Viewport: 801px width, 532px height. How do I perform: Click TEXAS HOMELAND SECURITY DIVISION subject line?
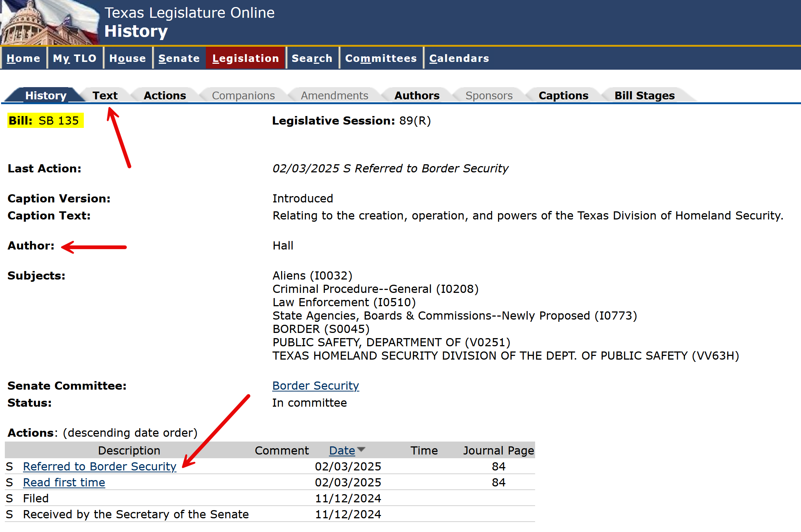pos(506,356)
